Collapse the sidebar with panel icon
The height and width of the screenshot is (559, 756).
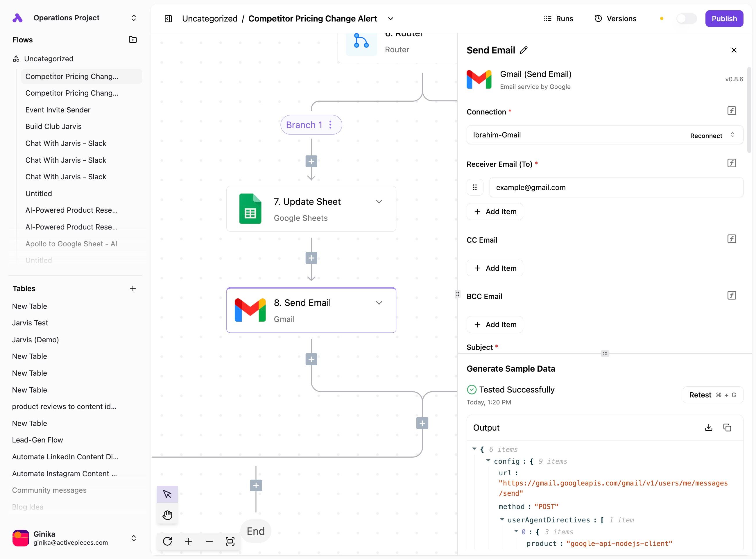[168, 19]
